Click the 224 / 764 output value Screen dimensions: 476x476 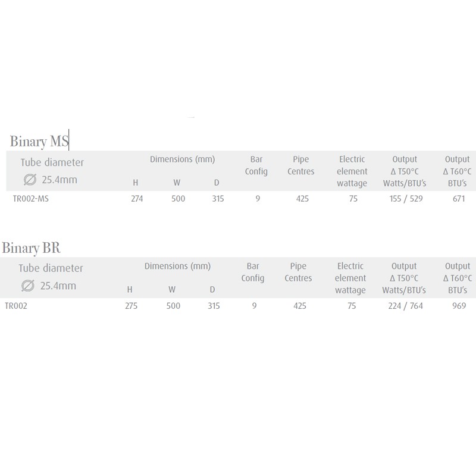point(405,306)
